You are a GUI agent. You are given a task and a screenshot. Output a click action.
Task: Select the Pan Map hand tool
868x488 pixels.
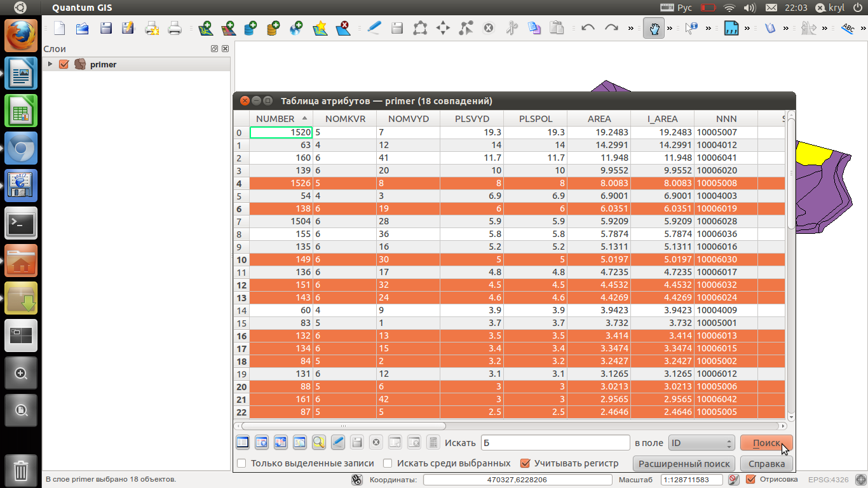tap(653, 28)
